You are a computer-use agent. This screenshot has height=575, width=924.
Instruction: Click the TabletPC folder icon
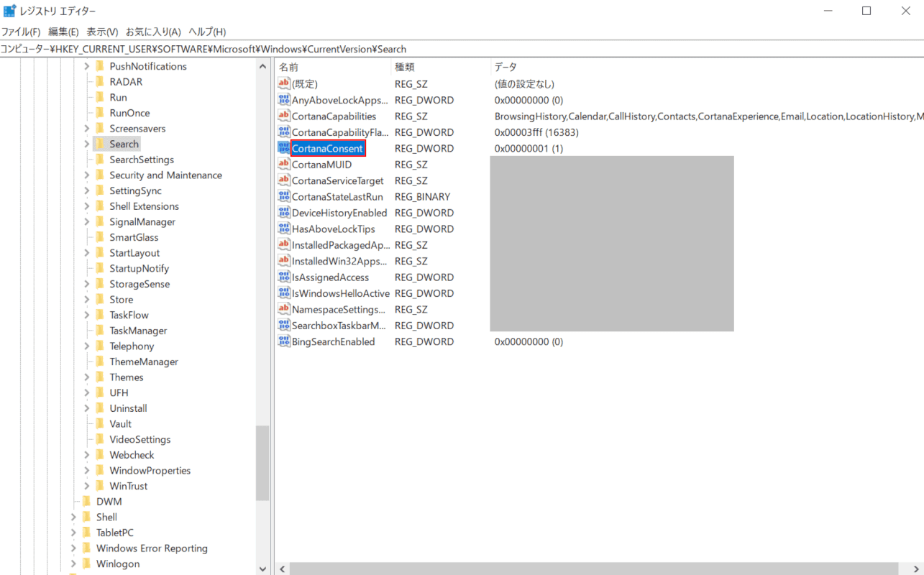87,533
